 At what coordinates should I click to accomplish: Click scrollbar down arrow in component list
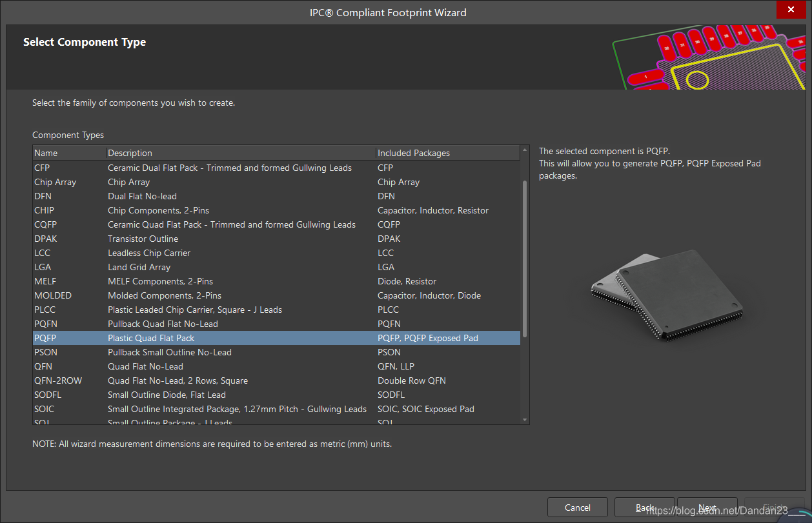[525, 420]
